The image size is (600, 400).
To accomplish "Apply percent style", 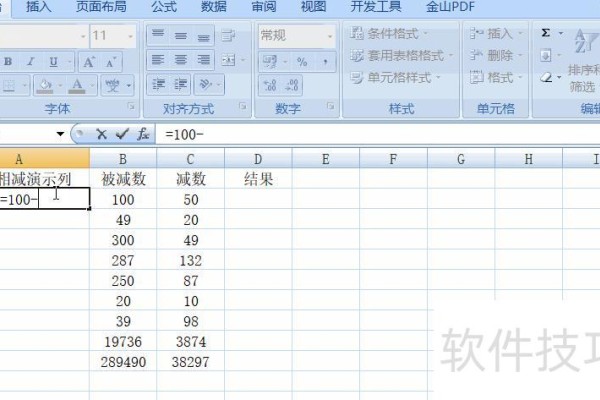I will pyautogui.click(x=302, y=62).
